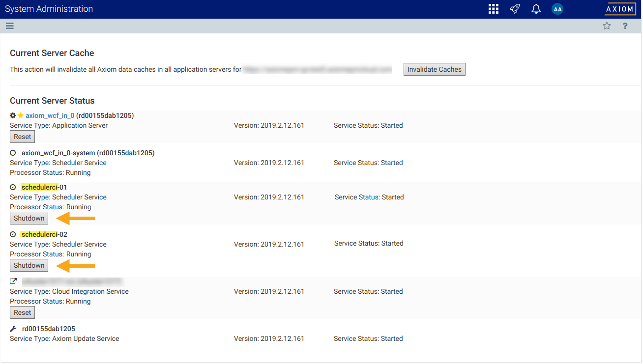Open help with the question mark icon
The height and width of the screenshot is (364, 643).
[x=625, y=26]
